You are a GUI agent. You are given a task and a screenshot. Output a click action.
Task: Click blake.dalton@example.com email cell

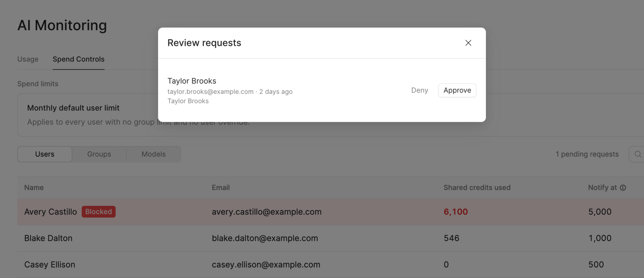click(265, 238)
